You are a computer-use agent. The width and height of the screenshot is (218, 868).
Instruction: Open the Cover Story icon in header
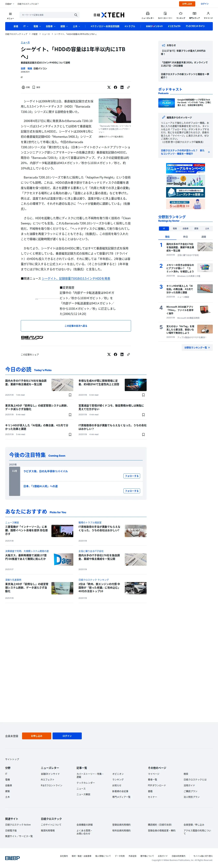click(x=165, y=13)
